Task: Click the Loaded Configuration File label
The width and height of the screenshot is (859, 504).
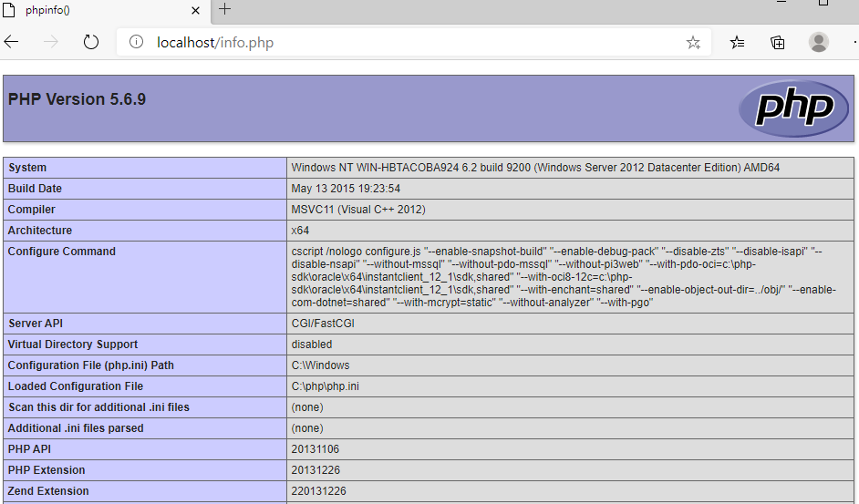Action: click(75, 386)
